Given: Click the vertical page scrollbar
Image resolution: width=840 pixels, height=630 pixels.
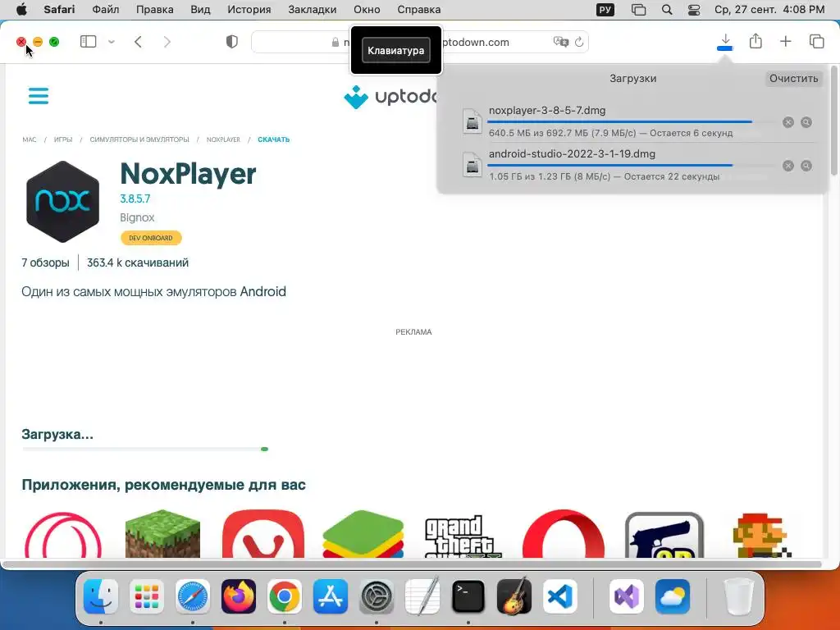Looking at the screenshot, I should tap(834, 121).
